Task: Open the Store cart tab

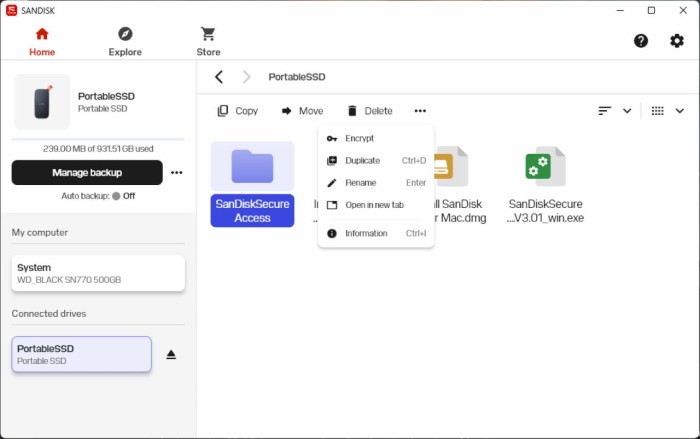Action: pyautogui.click(x=208, y=42)
